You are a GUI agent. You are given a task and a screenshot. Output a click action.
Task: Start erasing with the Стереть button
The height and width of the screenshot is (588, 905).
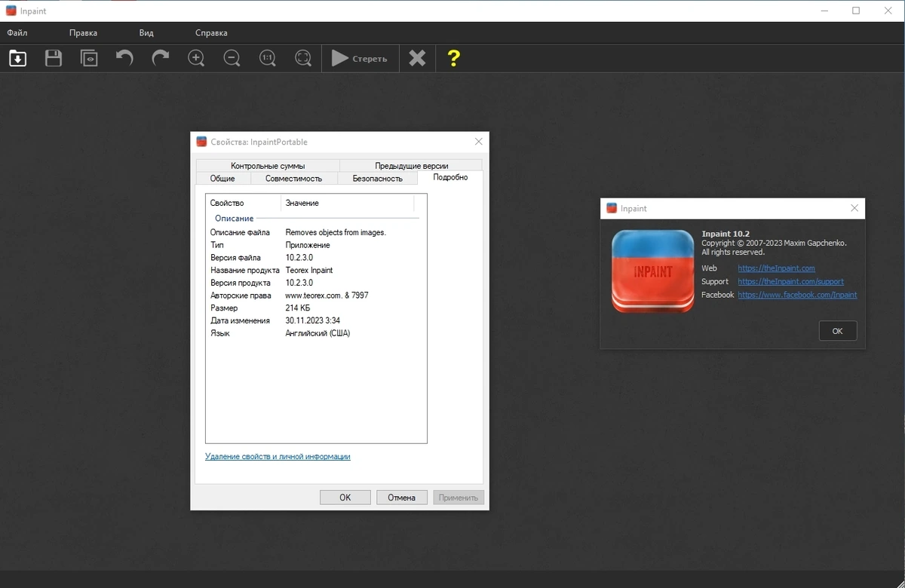pos(360,58)
